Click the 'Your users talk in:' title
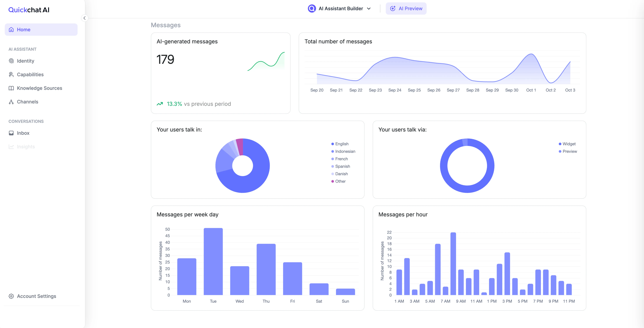Viewport: 644px width, 328px height. (x=179, y=130)
